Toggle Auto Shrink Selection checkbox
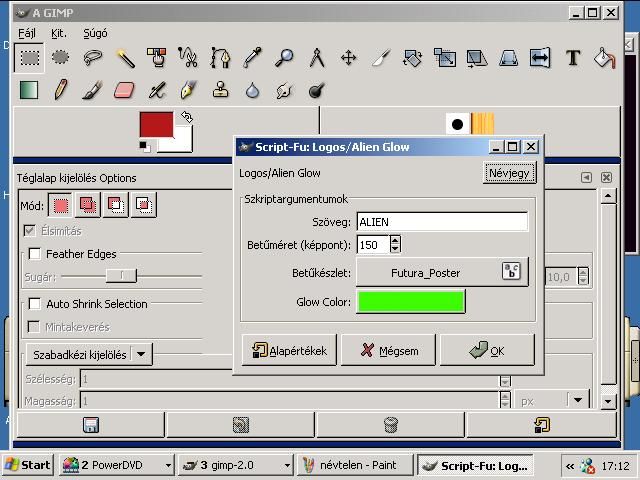This screenshot has height=480, width=640. click(x=35, y=304)
